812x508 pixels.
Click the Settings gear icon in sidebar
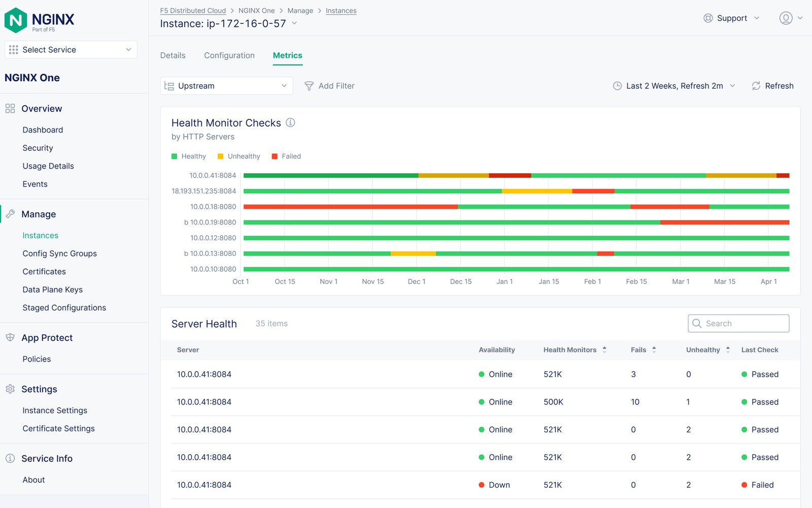click(10, 389)
